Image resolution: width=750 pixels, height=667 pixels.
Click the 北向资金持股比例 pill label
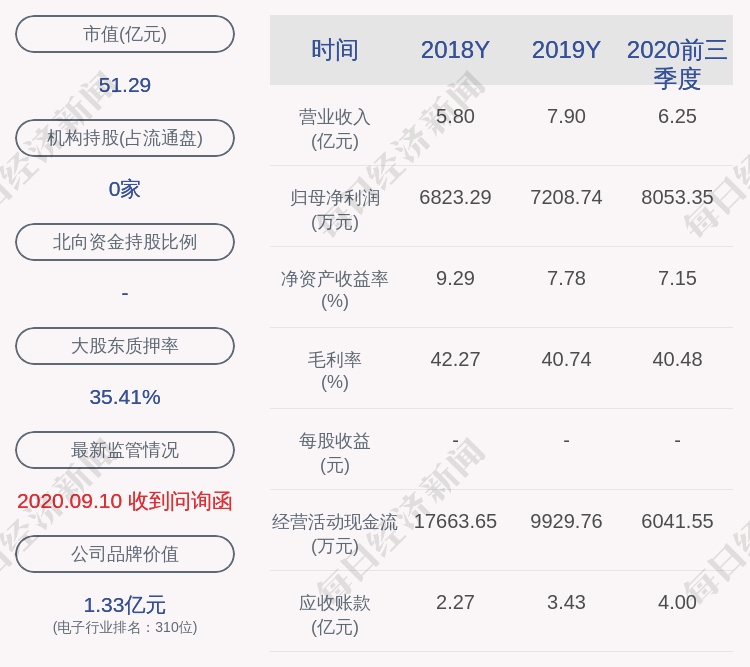click(125, 242)
